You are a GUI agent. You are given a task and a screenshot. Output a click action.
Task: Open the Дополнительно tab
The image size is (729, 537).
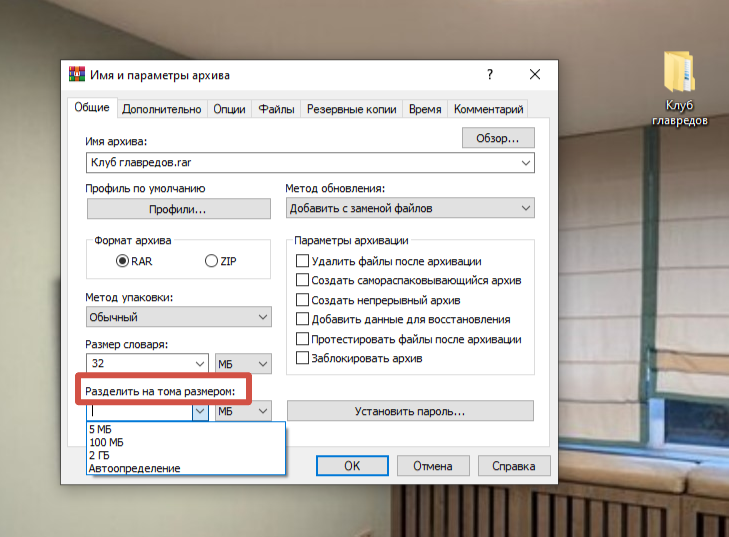(161, 109)
